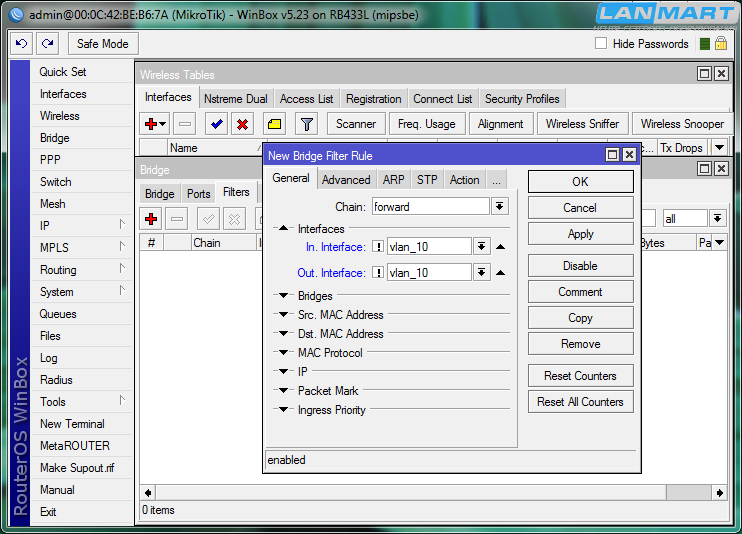Expand the MAC Protocol section
742x534 pixels.
point(283,352)
